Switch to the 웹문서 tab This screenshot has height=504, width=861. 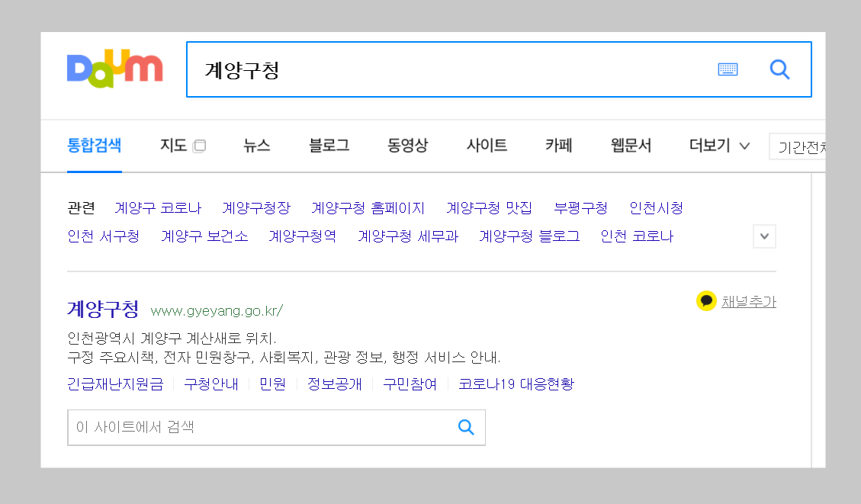tap(631, 146)
